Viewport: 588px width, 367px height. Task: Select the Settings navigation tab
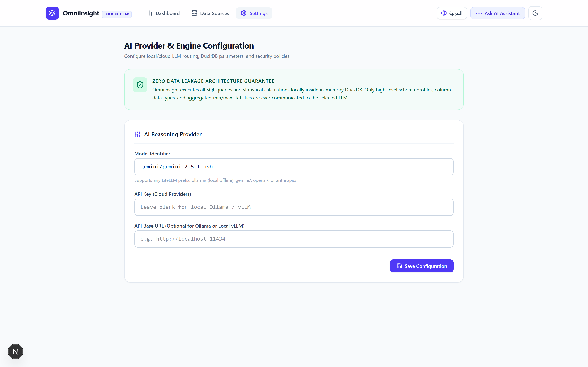click(x=254, y=13)
